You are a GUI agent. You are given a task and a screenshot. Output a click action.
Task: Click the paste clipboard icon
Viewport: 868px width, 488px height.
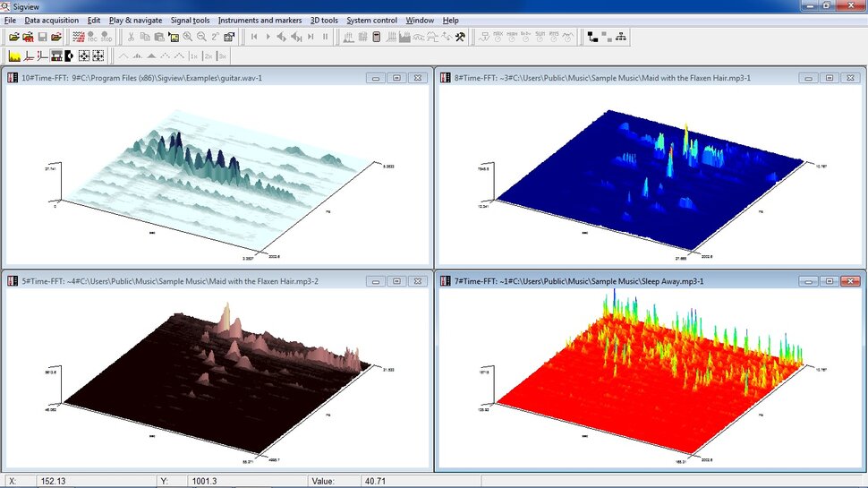159,37
